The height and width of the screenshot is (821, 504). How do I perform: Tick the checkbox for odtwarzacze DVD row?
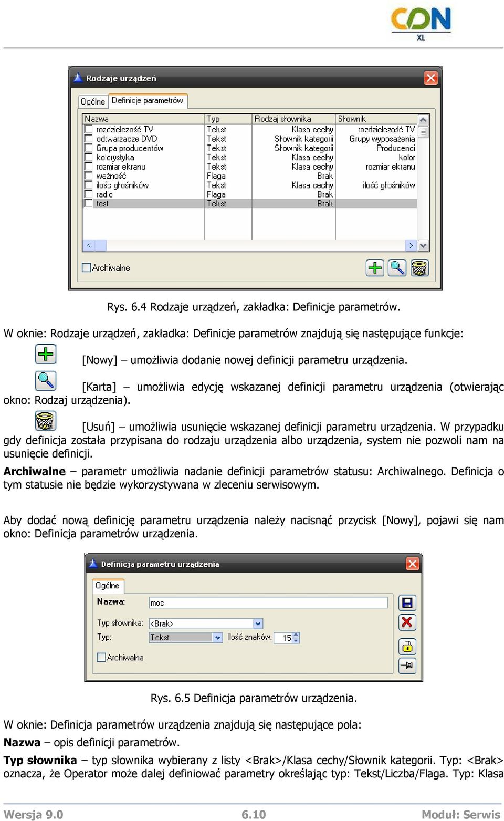[x=89, y=139]
